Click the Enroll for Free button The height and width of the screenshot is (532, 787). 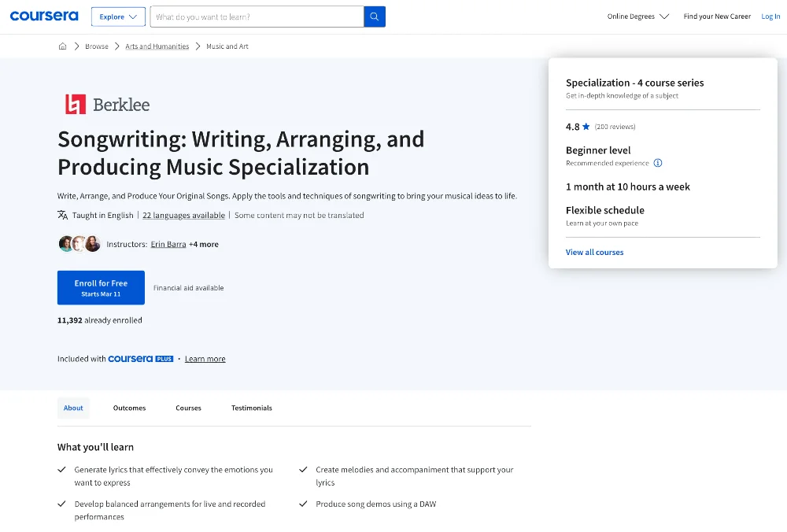click(101, 287)
